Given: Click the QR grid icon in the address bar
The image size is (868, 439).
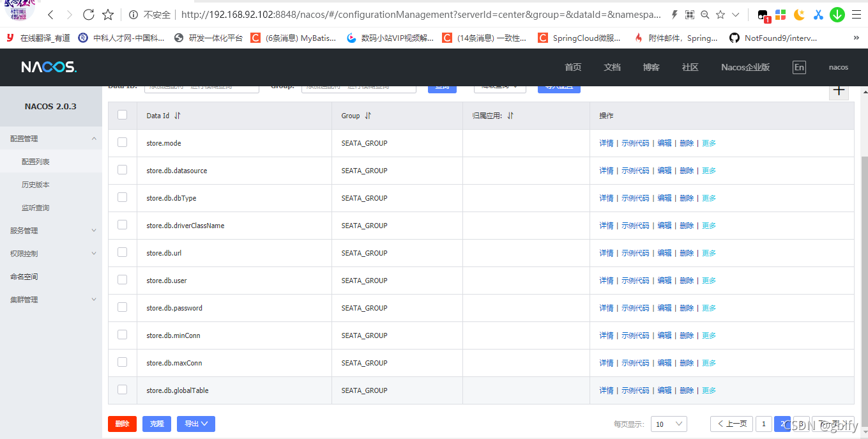Looking at the screenshot, I should (690, 15).
